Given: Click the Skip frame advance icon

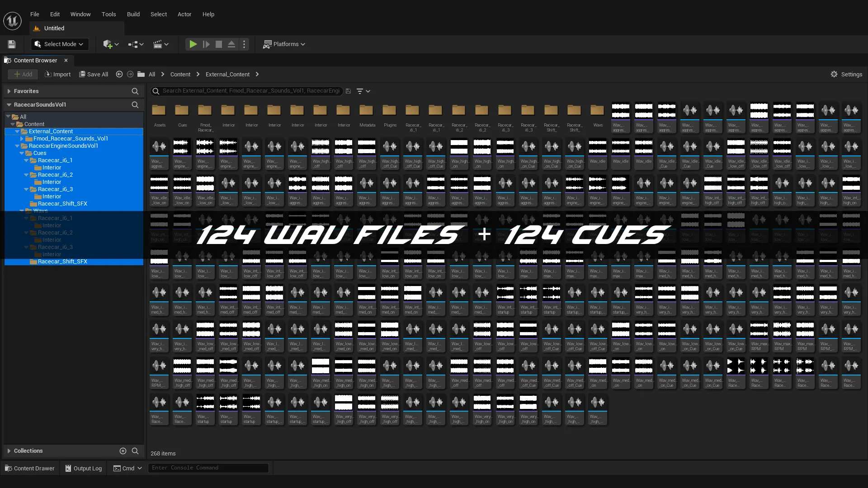Looking at the screenshot, I should coord(206,44).
